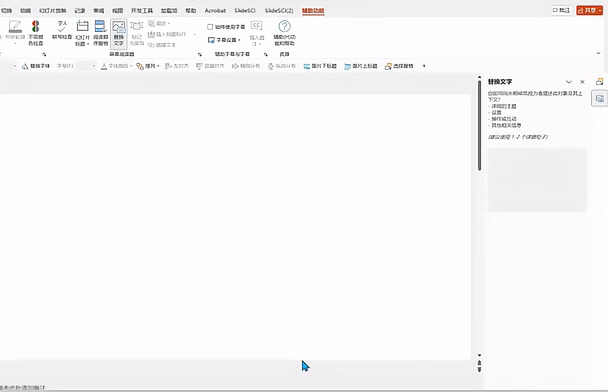Select the 辅助功能 (Accessibility) tab
Viewport: 608px width, 392px height.
point(313,10)
